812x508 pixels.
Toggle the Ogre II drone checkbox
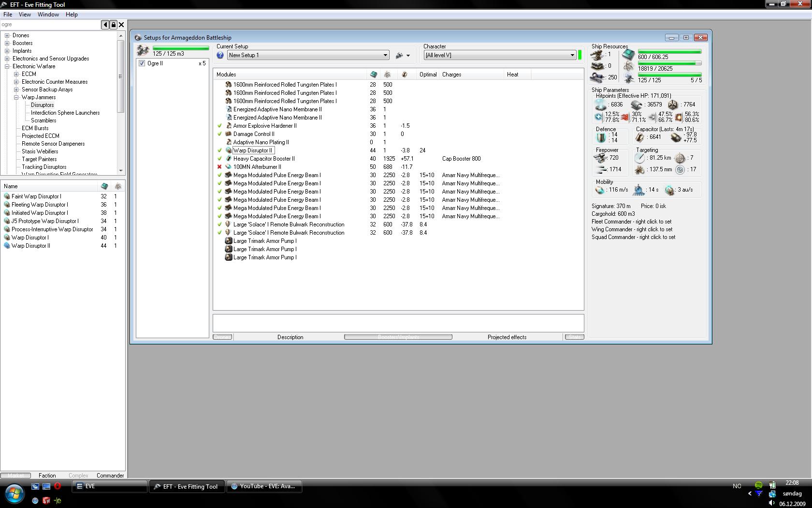142,63
